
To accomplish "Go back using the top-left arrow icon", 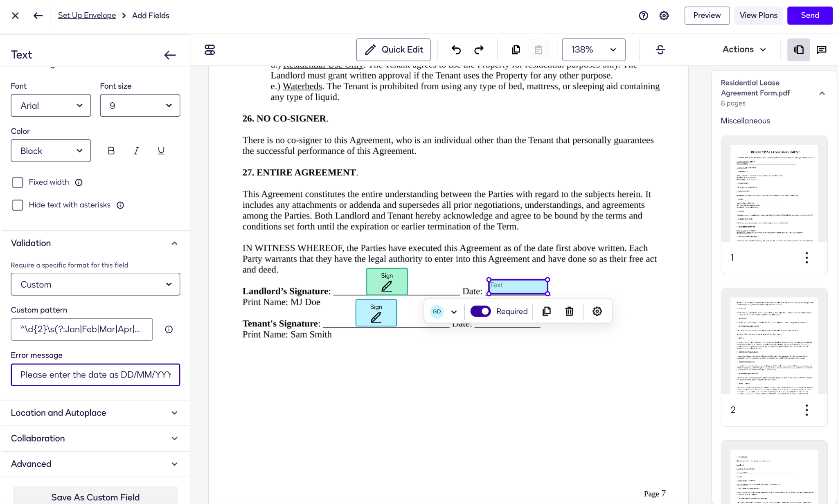I will pyautogui.click(x=38, y=16).
